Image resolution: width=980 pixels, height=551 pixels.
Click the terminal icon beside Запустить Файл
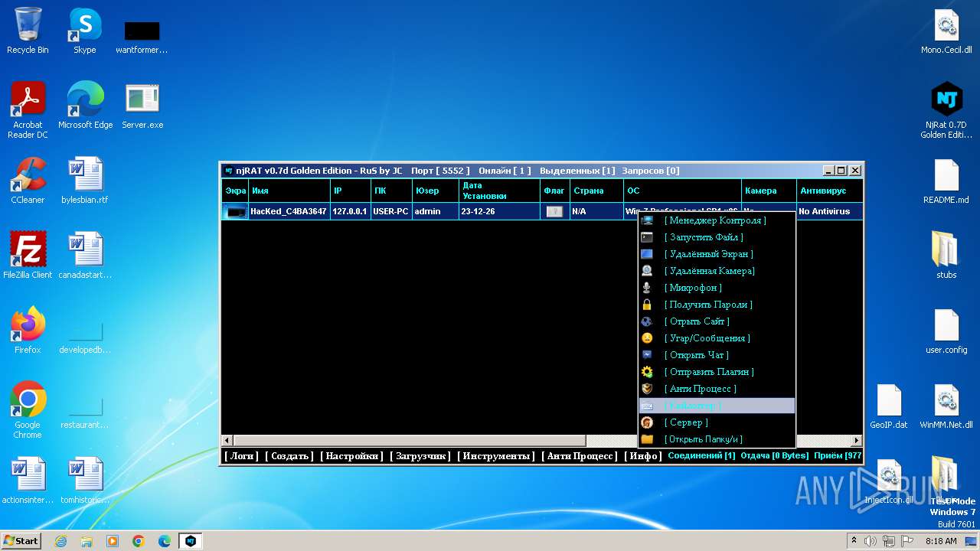pos(647,237)
